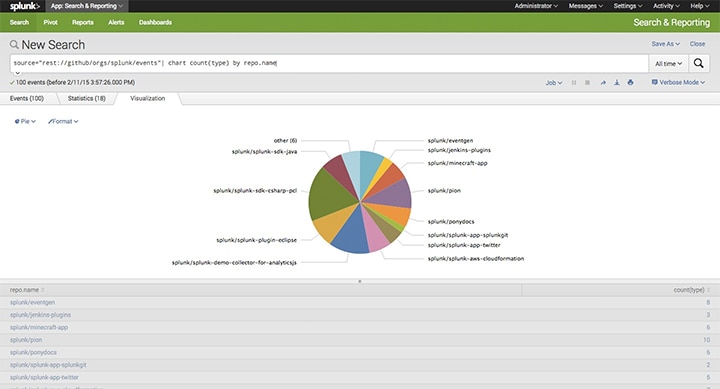720x389 pixels.
Task: Go to the Search nav item
Action: click(19, 23)
